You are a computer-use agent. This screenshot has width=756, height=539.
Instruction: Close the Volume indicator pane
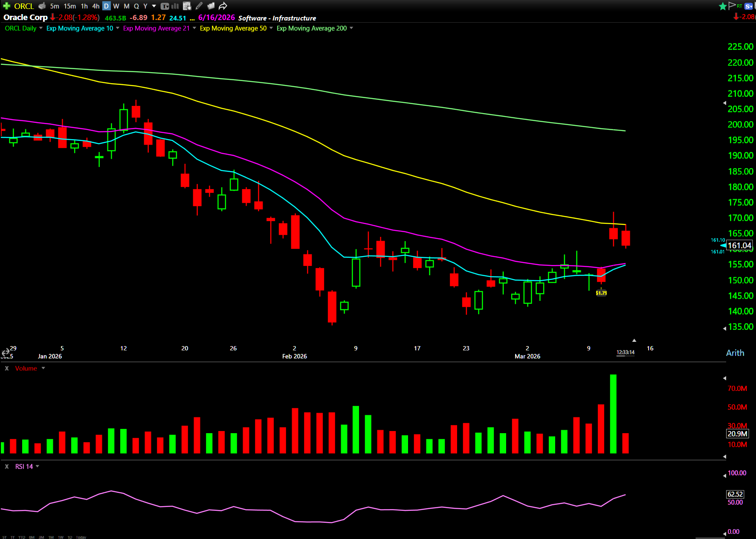point(7,368)
